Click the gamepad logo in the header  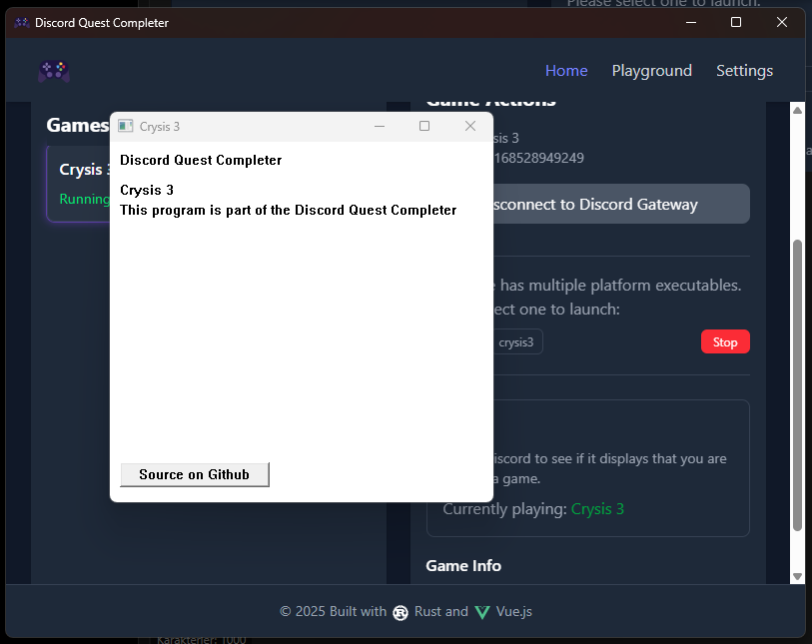click(54, 71)
